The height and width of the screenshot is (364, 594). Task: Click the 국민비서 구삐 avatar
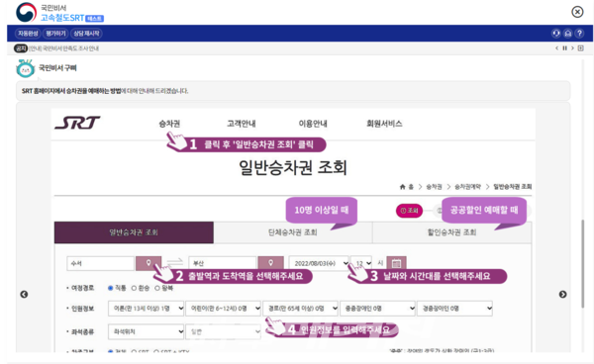(26, 69)
